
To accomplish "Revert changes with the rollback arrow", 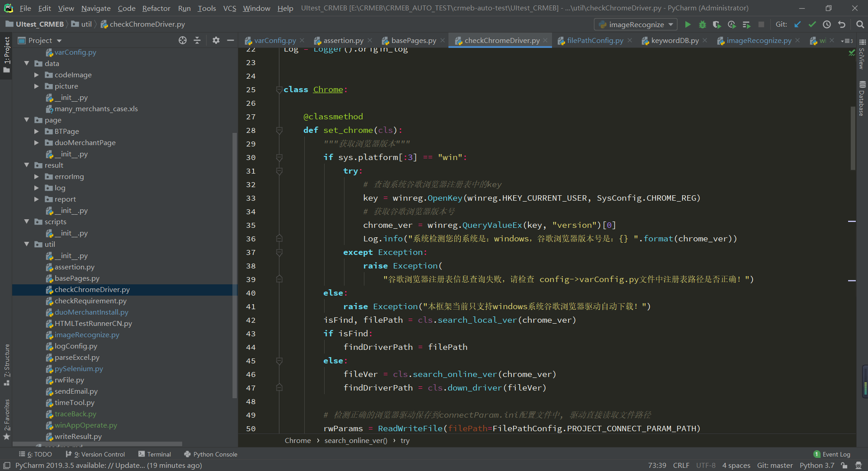I will coord(841,24).
